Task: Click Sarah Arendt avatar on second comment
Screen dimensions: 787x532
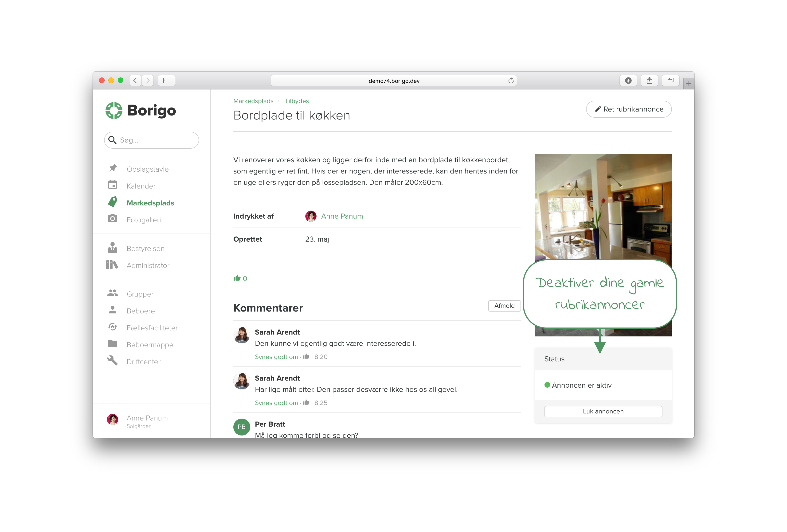Action: tap(242, 381)
